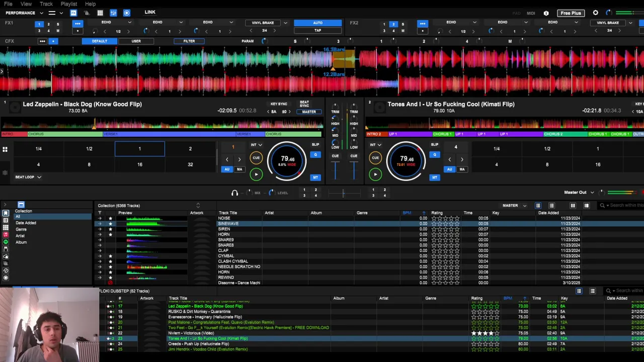The height and width of the screenshot is (362, 644).
Task: Click FX1 multi mode three-dots button
Action: tap(77, 24)
